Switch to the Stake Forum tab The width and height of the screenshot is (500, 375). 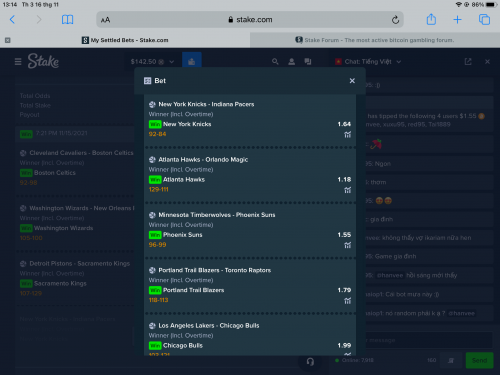[375, 40]
